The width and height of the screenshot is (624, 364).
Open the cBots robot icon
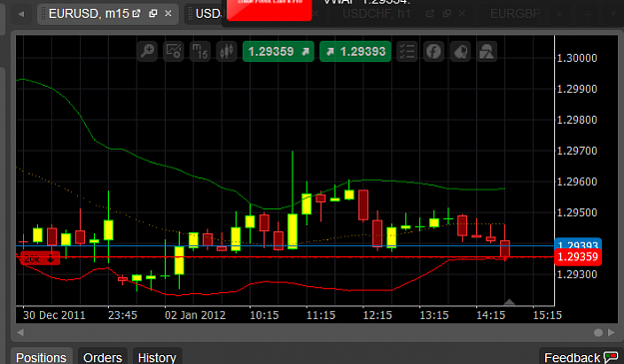coord(460,51)
